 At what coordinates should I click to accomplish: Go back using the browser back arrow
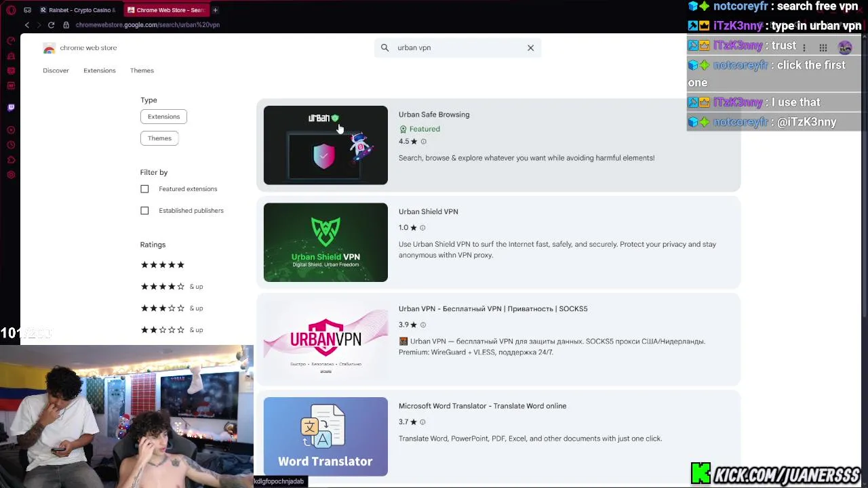[x=27, y=25]
